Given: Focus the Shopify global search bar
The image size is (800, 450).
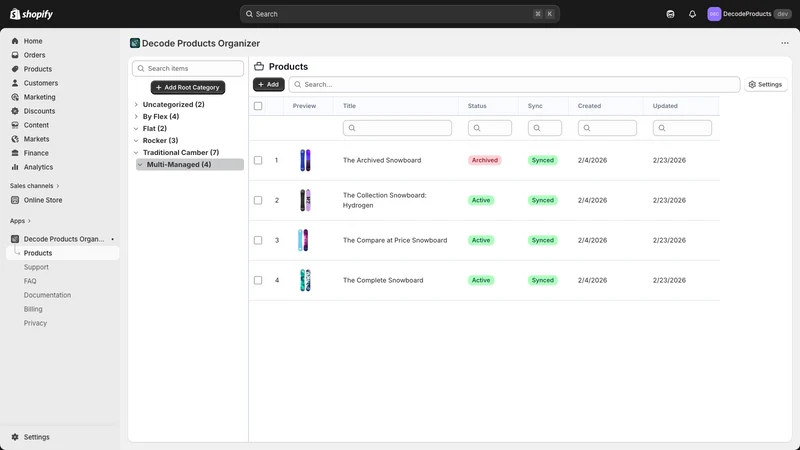Looking at the screenshot, I should pos(399,14).
